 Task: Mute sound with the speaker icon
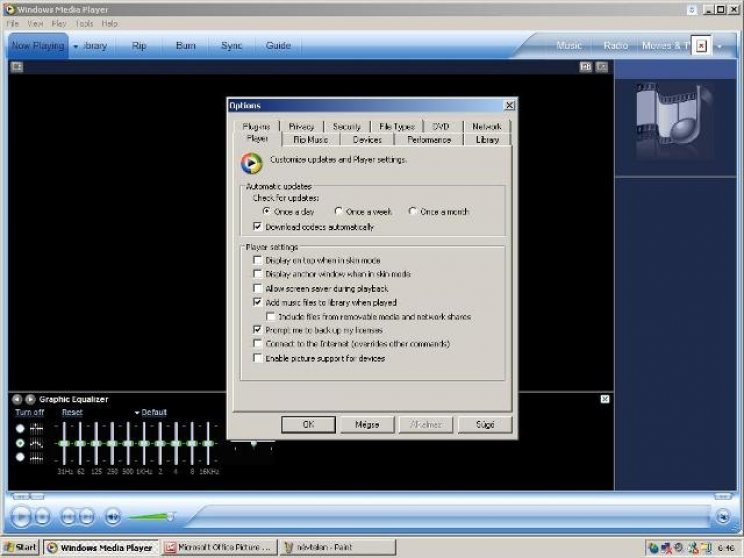tap(112, 516)
